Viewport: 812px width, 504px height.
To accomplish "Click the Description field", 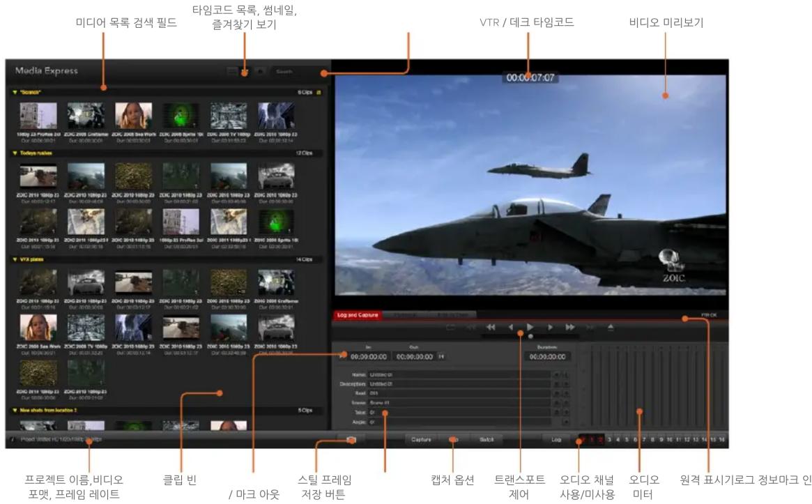I will pyautogui.click(x=459, y=384).
